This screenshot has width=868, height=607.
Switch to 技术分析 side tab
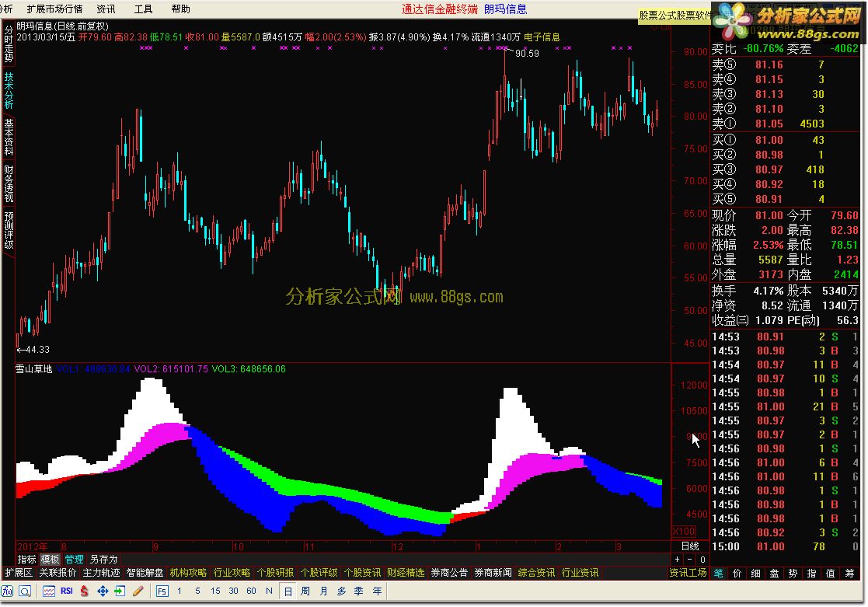[x=9, y=91]
